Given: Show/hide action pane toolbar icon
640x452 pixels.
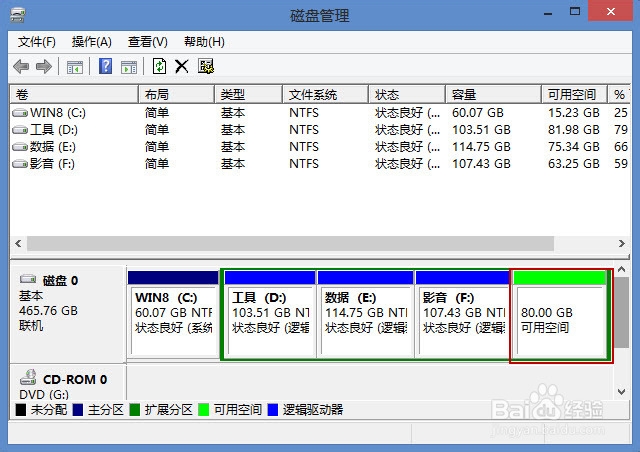Looking at the screenshot, I should click(x=129, y=67).
